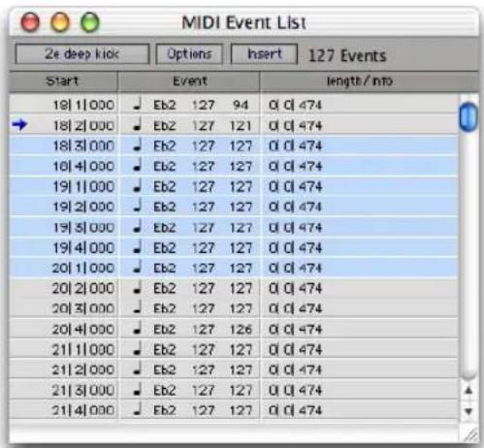
Task: Click the note icon in row 19|1|000
Action: pyautogui.click(x=138, y=185)
